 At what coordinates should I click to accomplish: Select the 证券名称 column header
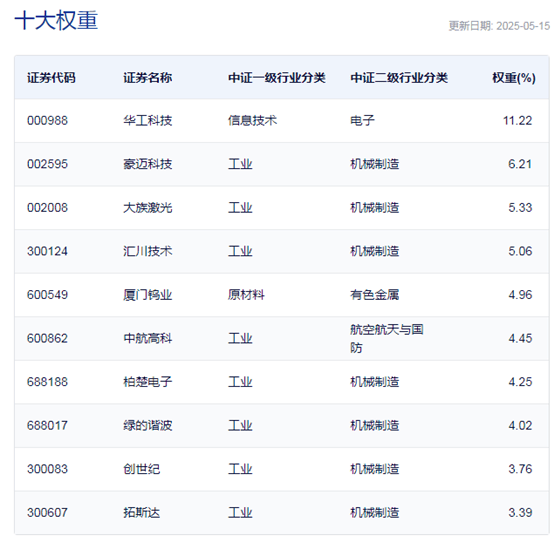147,78
